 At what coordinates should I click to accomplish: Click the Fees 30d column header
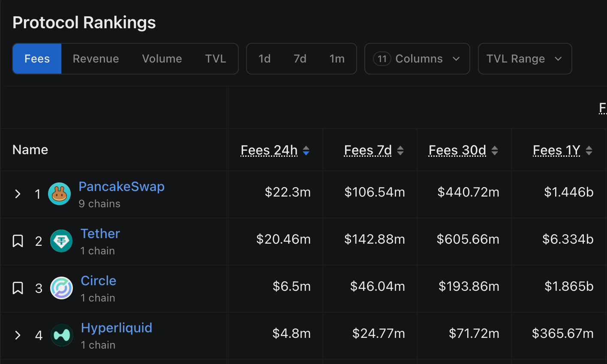pyautogui.click(x=457, y=150)
